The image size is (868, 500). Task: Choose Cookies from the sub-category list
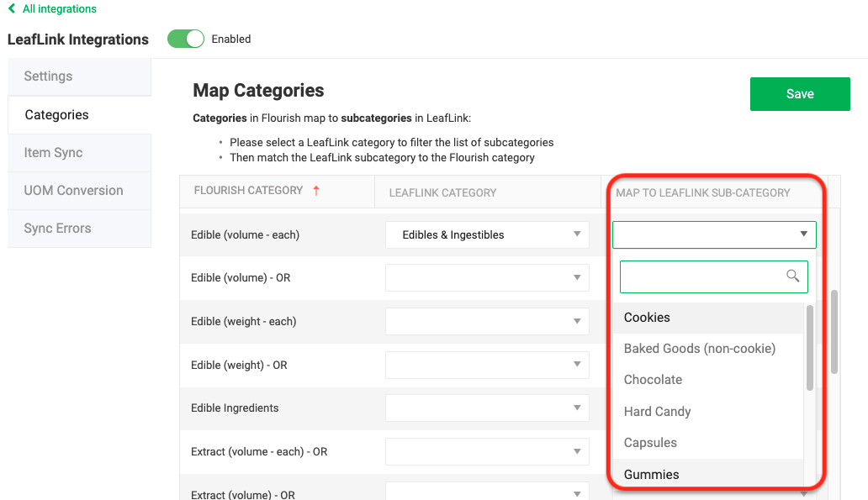pos(708,318)
